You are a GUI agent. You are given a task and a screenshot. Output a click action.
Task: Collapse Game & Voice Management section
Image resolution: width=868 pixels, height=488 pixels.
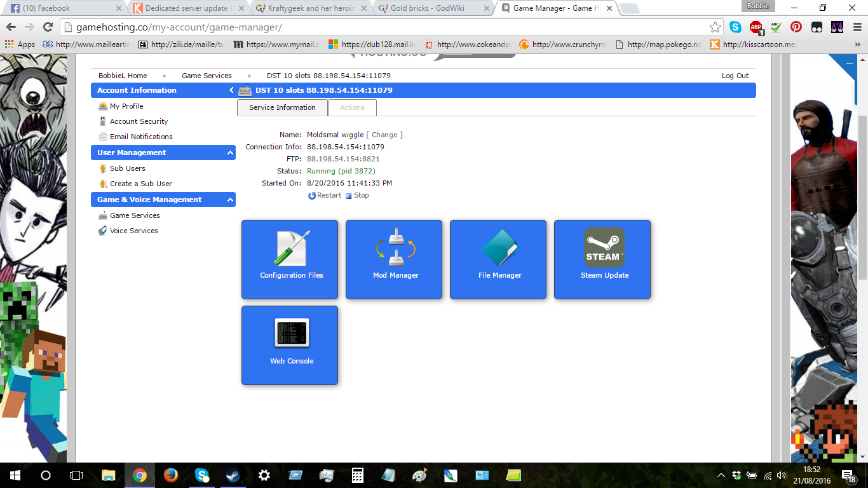click(x=230, y=200)
